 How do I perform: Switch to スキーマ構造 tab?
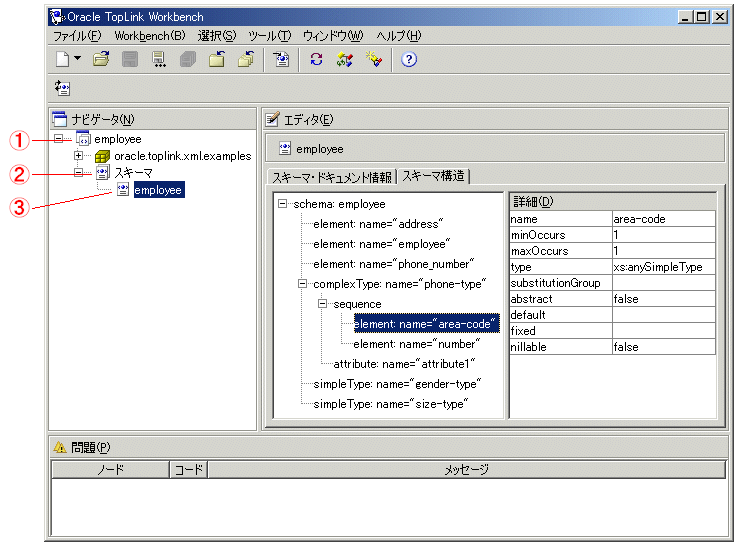click(434, 176)
